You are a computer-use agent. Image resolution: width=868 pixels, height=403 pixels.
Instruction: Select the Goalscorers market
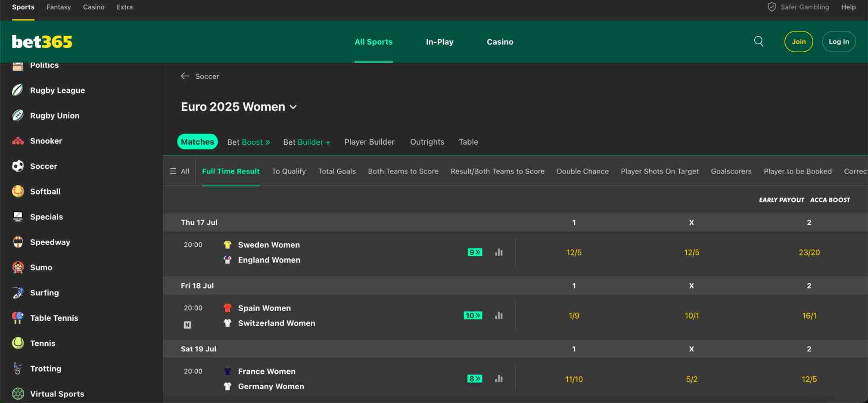click(x=731, y=171)
